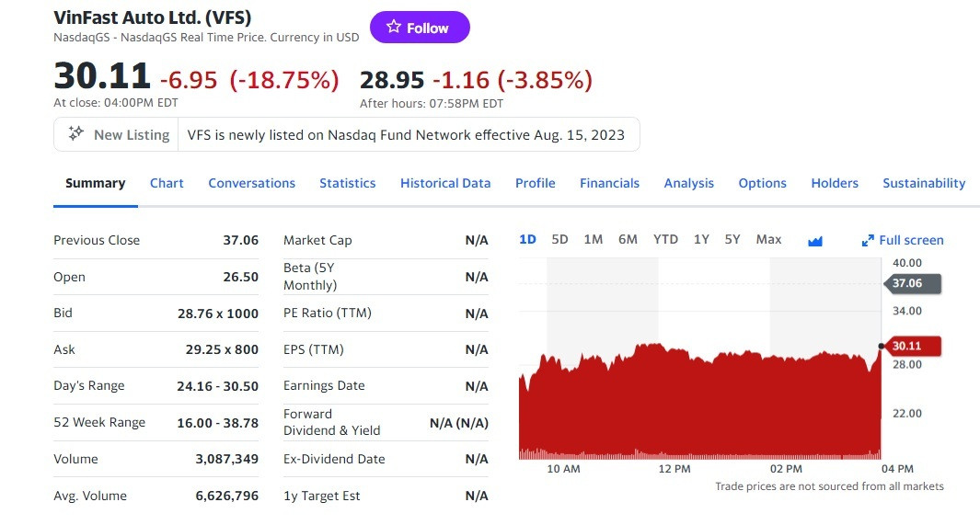
Task: Open the Chart tab
Action: [x=167, y=183]
